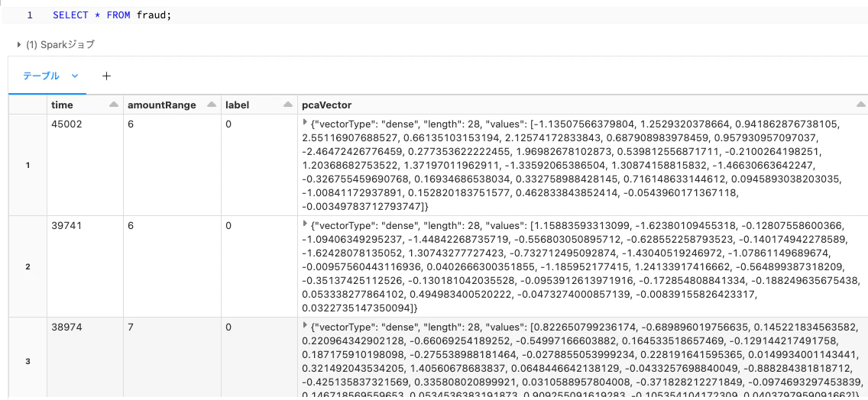
Task: Select the label column header
Action: pos(258,105)
